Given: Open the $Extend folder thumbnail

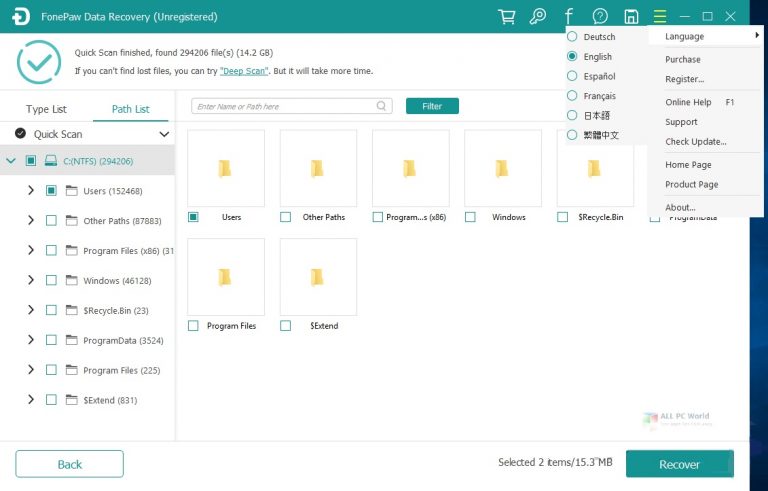Looking at the screenshot, I should click(x=318, y=277).
